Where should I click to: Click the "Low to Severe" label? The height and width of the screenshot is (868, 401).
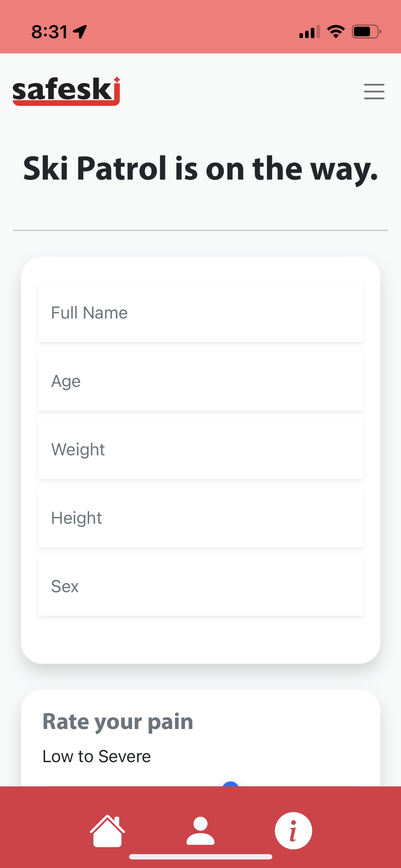coord(97,756)
